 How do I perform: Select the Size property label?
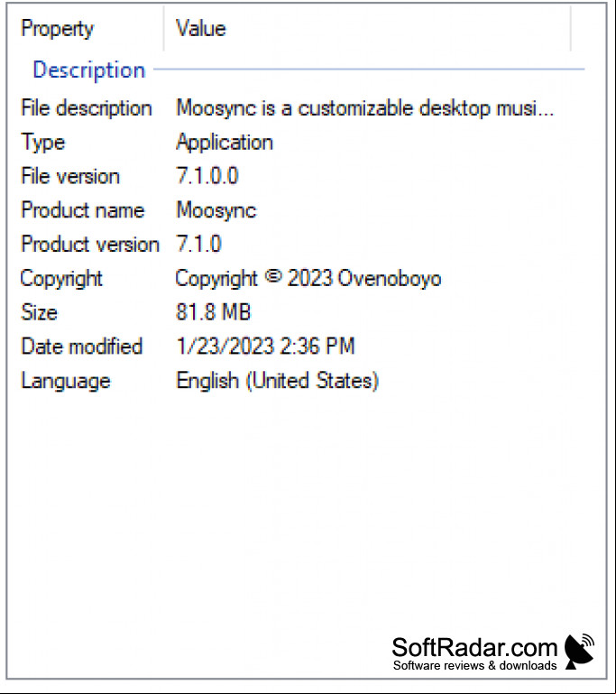pyautogui.click(x=39, y=312)
